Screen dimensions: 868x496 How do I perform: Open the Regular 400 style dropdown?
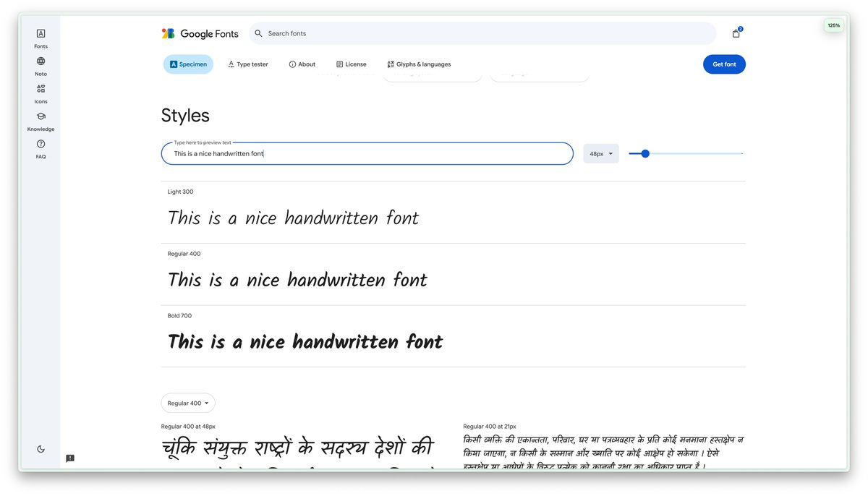click(x=188, y=403)
